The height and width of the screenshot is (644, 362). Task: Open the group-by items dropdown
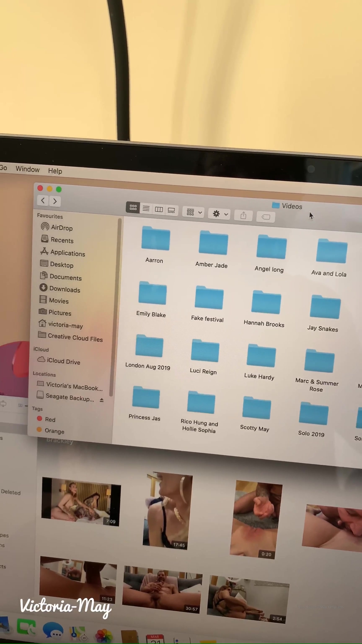(x=194, y=212)
